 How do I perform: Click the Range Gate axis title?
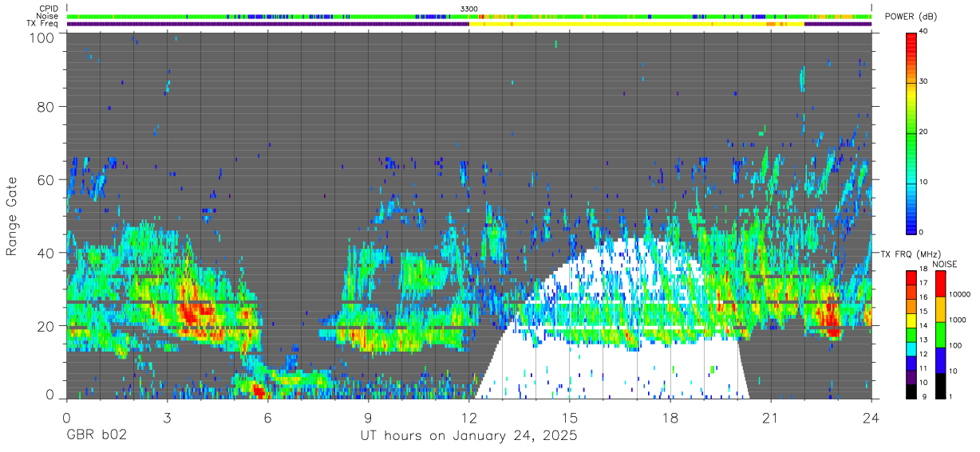pyautogui.click(x=12, y=217)
